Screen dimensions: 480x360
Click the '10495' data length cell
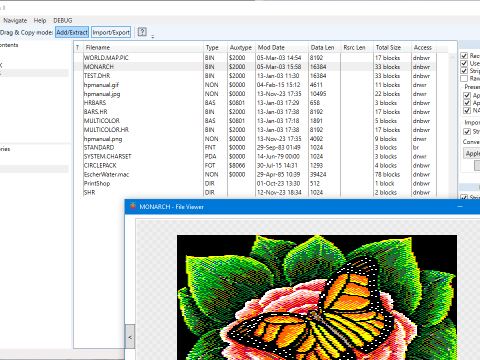[318, 94]
